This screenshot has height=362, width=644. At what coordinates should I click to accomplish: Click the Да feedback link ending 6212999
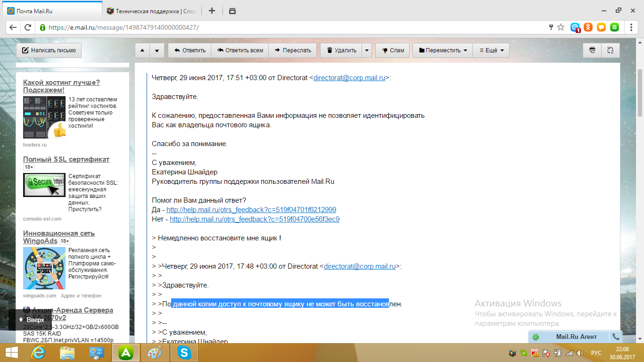(251, 210)
